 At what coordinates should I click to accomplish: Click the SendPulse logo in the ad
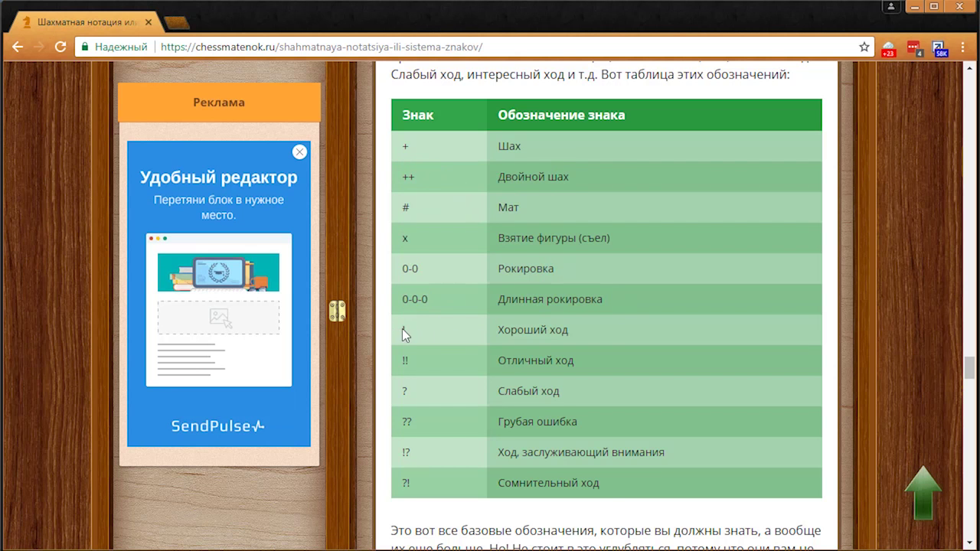click(x=218, y=426)
